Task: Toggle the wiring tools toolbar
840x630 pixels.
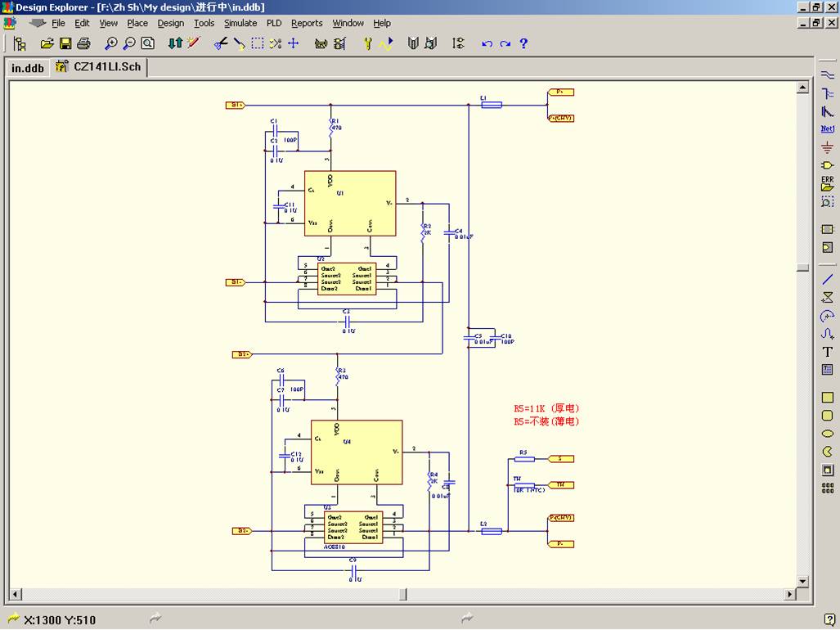Action: pos(339,43)
